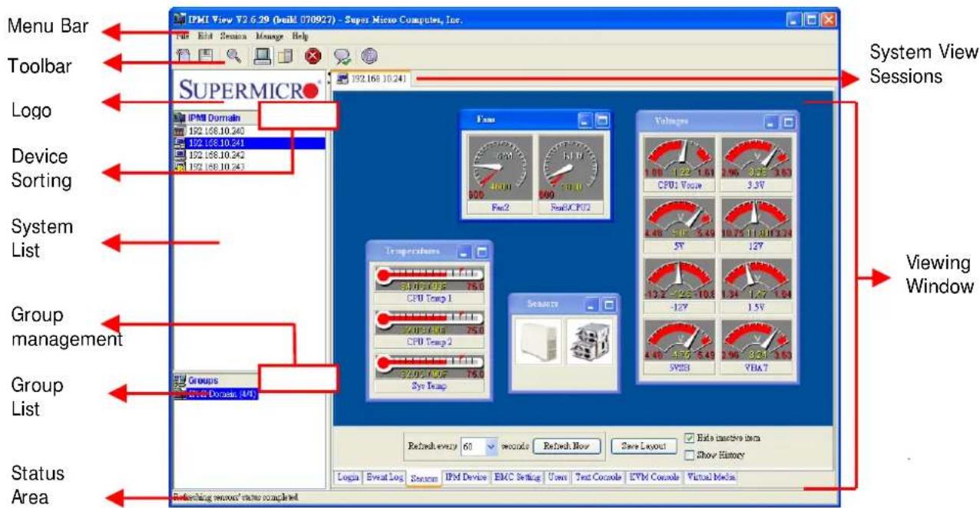Click the Fan8/CPU2 RPM gauge
The height and width of the screenshot is (508, 980).
coord(571,168)
